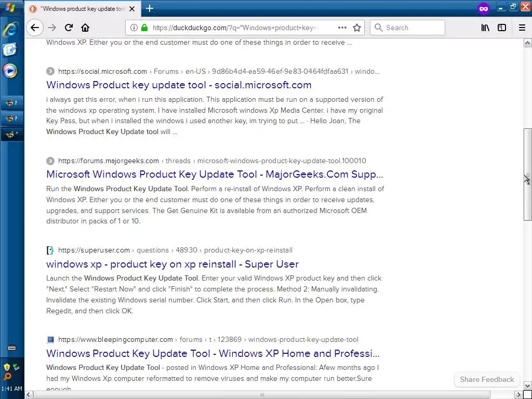Switch to second taskbar window button
This screenshot has width=532, height=399.
coord(12,118)
